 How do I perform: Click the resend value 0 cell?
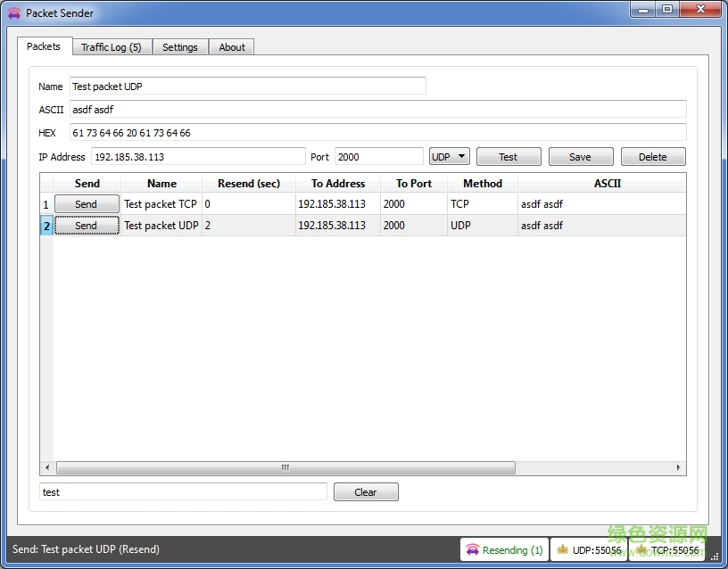(x=249, y=204)
